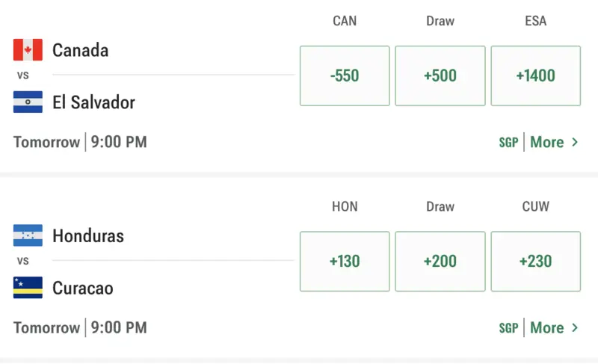Image resolution: width=598 pixels, height=364 pixels.
Task: Select Honduras moneyline odds +130
Action: point(345,261)
